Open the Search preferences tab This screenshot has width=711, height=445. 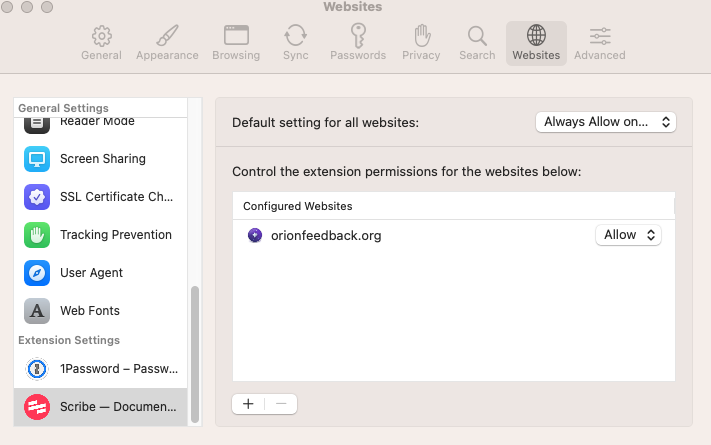(477, 43)
